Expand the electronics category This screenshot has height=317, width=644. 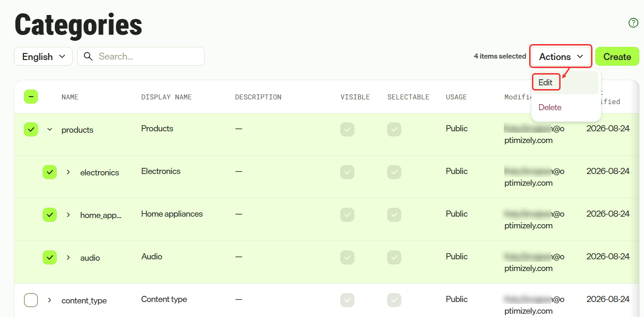pos(68,172)
